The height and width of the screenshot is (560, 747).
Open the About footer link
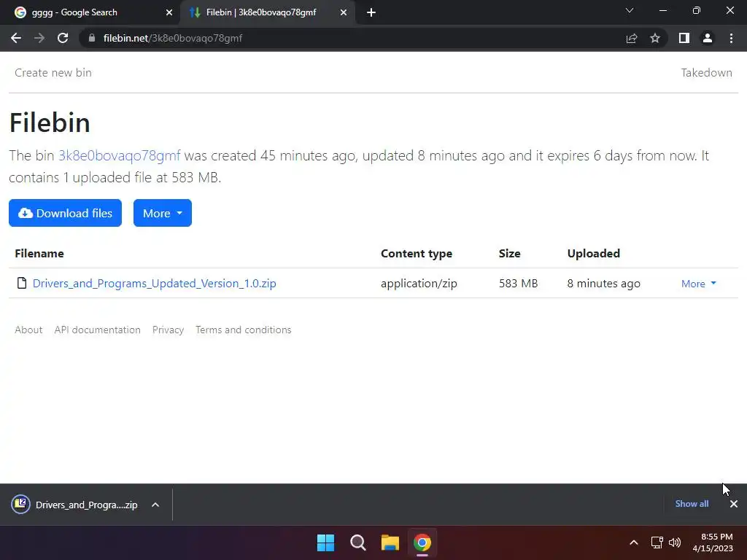pos(28,330)
